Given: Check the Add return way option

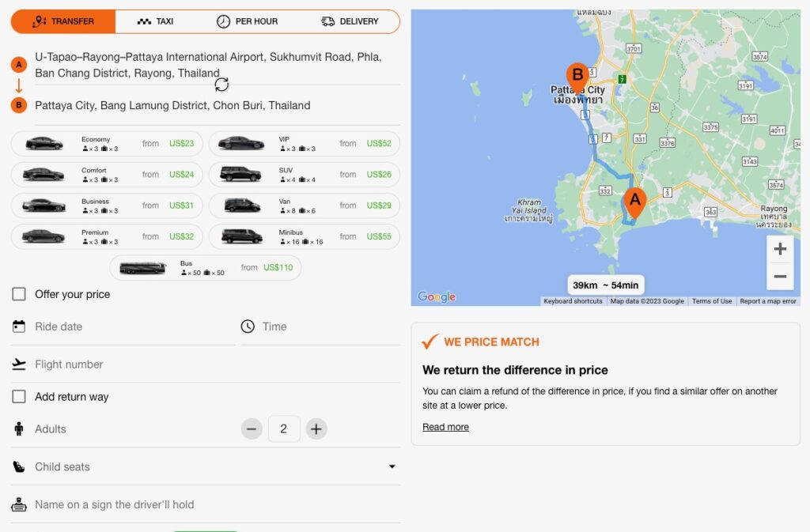Looking at the screenshot, I should (19, 396).
